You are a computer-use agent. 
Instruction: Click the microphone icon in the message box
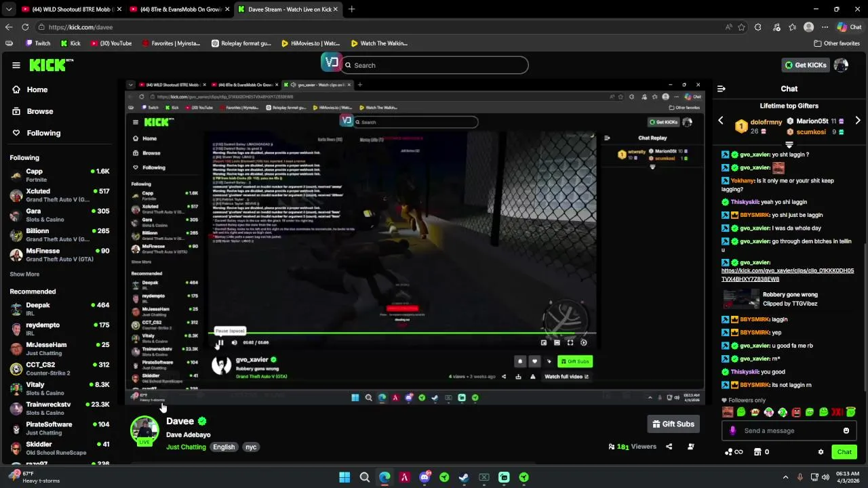732,430
